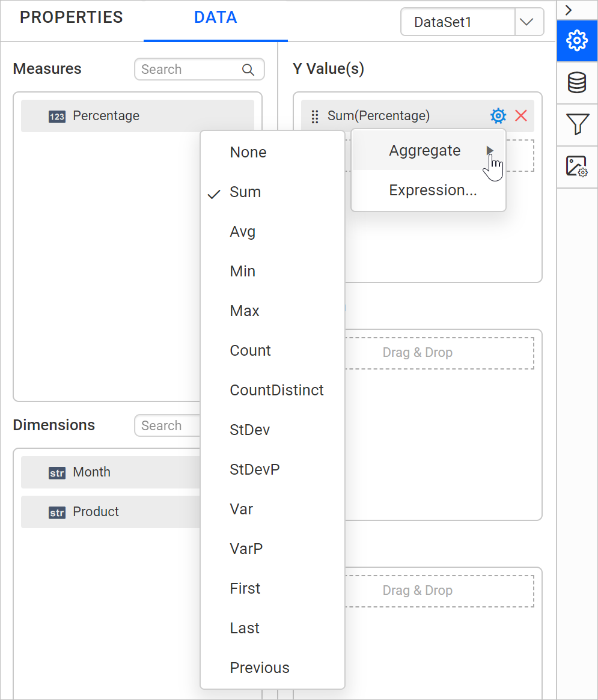Viewport: 598px width, 700px height.
Task: Open the image settings panel in the right sidebar
Action: [577, 166]
